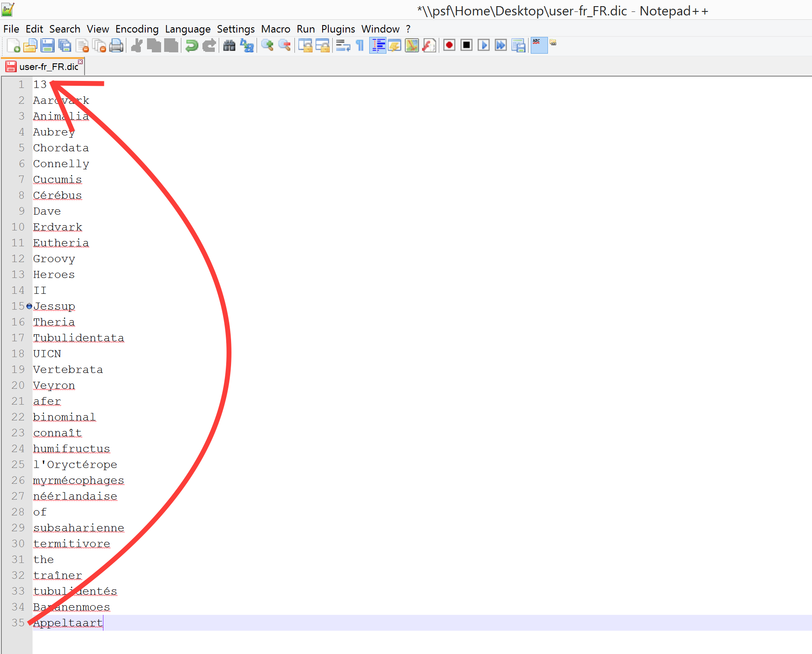The image size is (812, 654).
Task: Close the user-fr_FR.dic tab
Action: [x=81, y=62]
